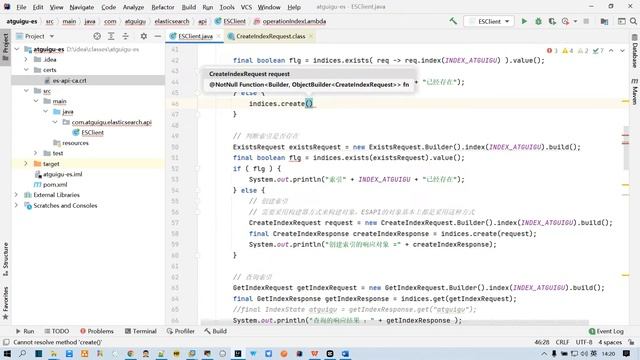Close the ESClient.java tab
This screenshot has height=360, width=640.
[x=218, y=36]
